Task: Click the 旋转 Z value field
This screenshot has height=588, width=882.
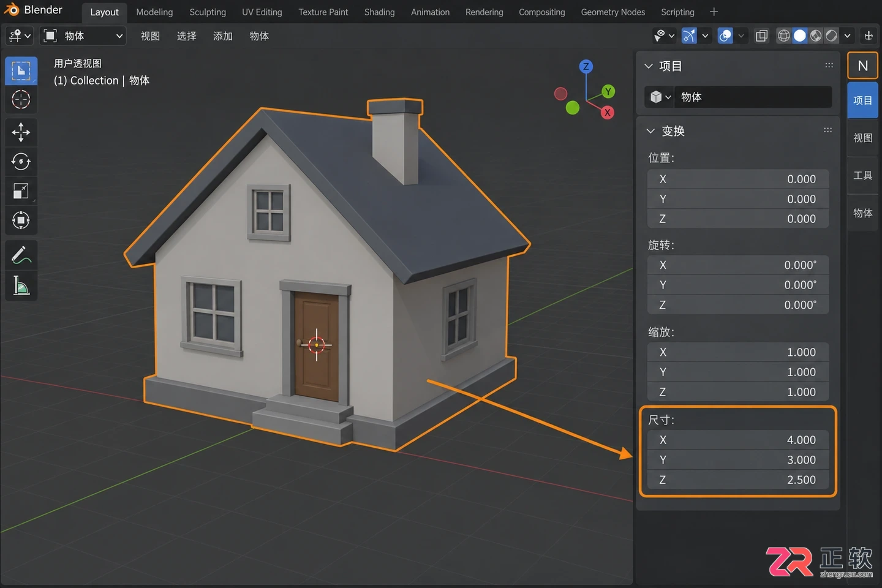Action: [738, 304]
